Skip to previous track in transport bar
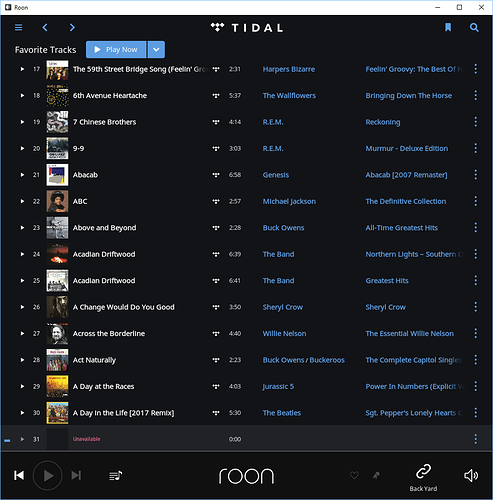The image size is (493, 500). tap(19, 475)
